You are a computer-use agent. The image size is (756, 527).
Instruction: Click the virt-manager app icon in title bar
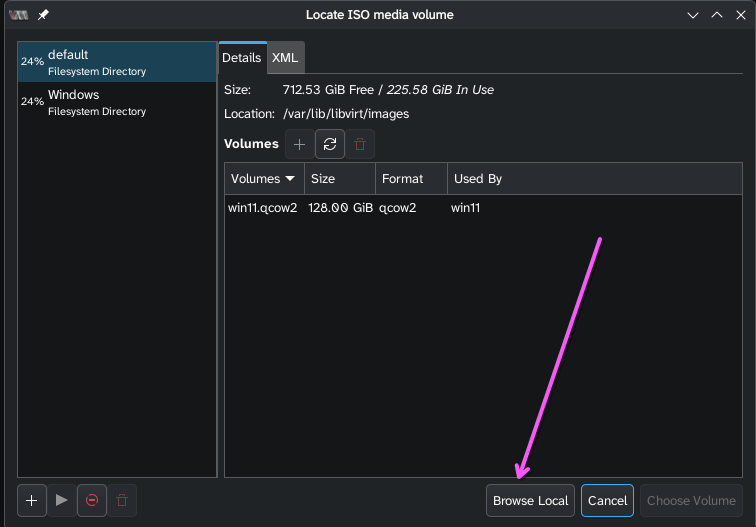(18, 15)
